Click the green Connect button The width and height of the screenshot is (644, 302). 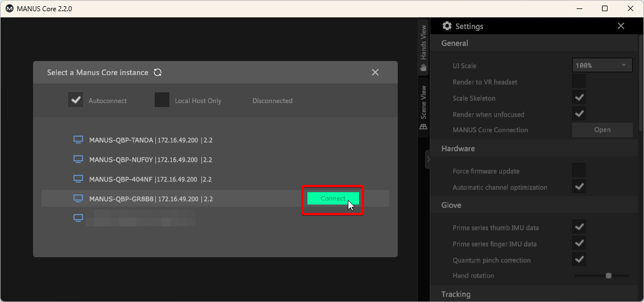[x=333, y=199]
